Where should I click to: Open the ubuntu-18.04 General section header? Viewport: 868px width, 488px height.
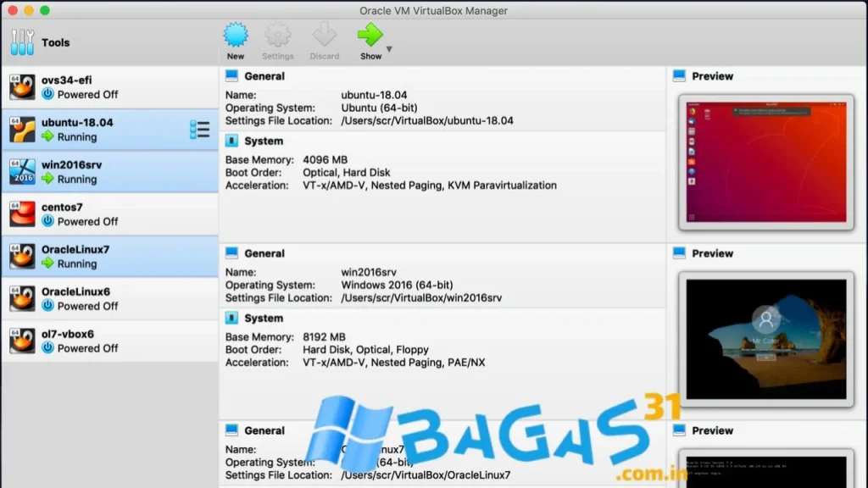(264, 76)
